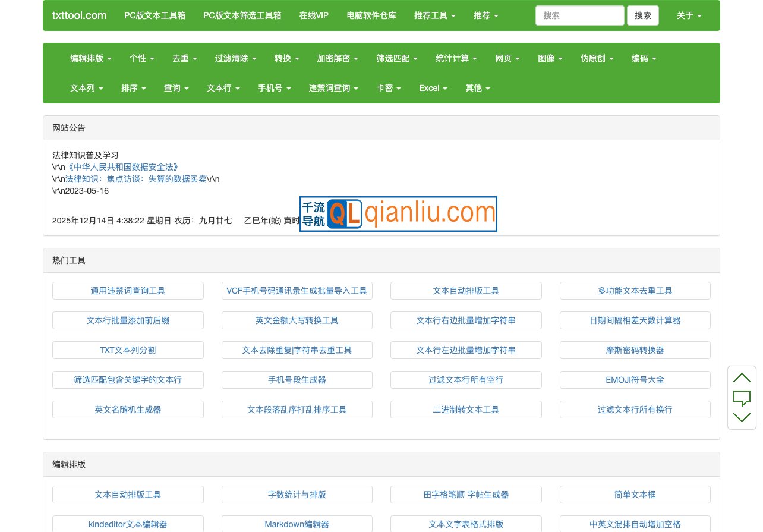
Task: Click the scroll-to-top up arrow icon
Action: [742, 378]
